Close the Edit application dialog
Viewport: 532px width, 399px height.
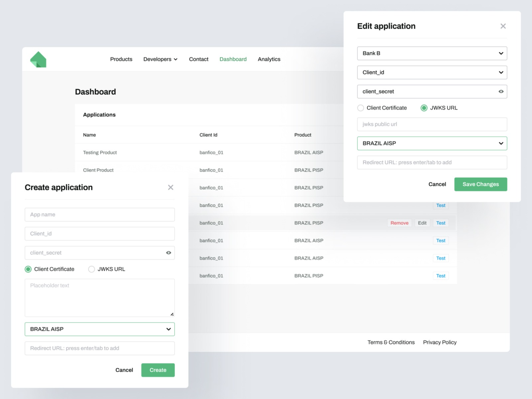(503, 26)
